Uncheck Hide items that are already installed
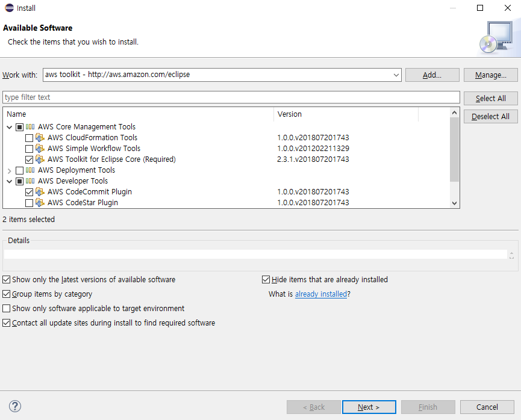This screenshot has width=521, height=420. click(266, 280)
